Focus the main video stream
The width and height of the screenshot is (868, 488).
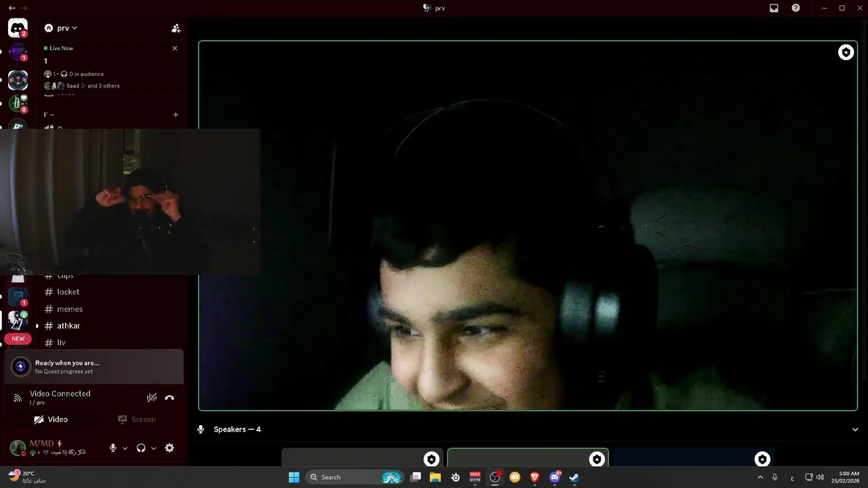pos(528,226)
